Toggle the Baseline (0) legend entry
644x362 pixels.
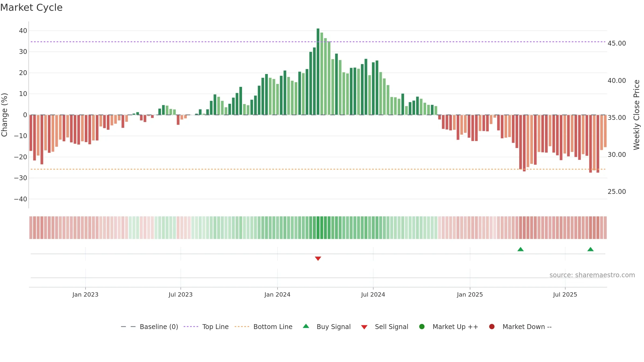pos(149,327)
